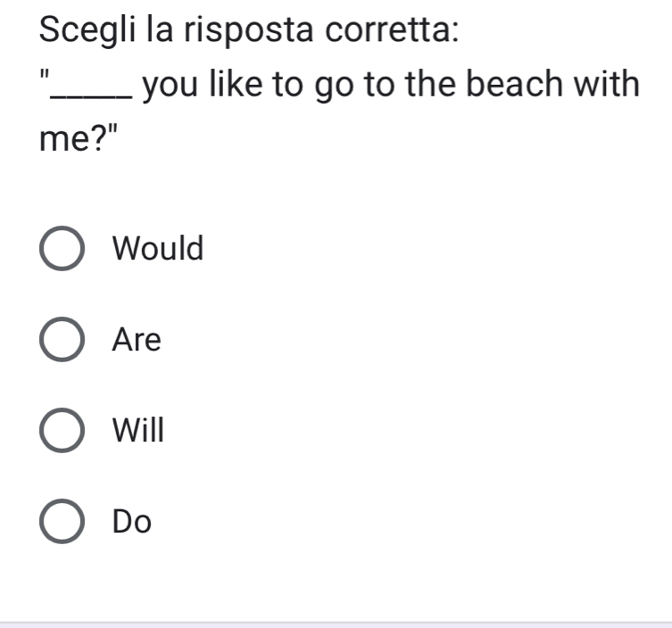Click the "Would" answer label text
This screenshot has height=628, width=672.
click(159, 249)
